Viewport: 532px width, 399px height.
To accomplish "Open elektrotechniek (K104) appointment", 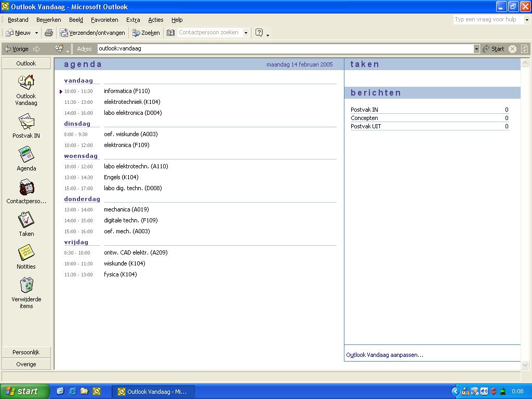I will 132,102.
